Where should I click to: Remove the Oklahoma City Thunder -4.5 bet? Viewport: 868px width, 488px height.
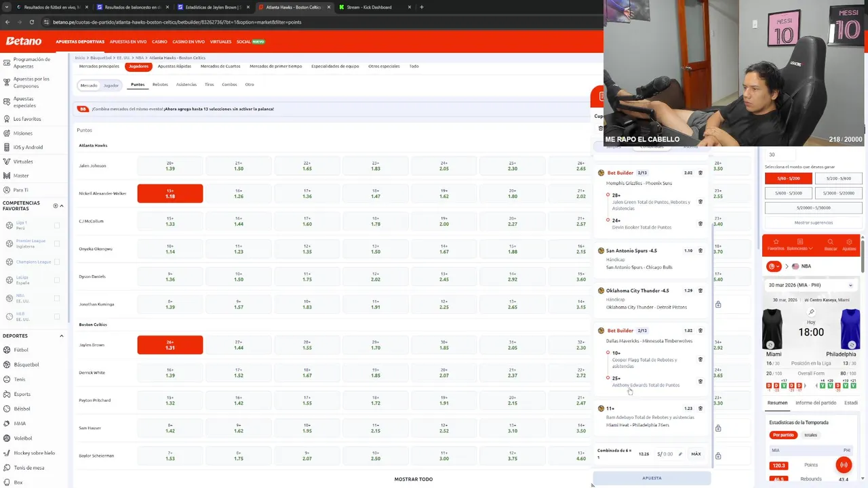coord(701,291)
